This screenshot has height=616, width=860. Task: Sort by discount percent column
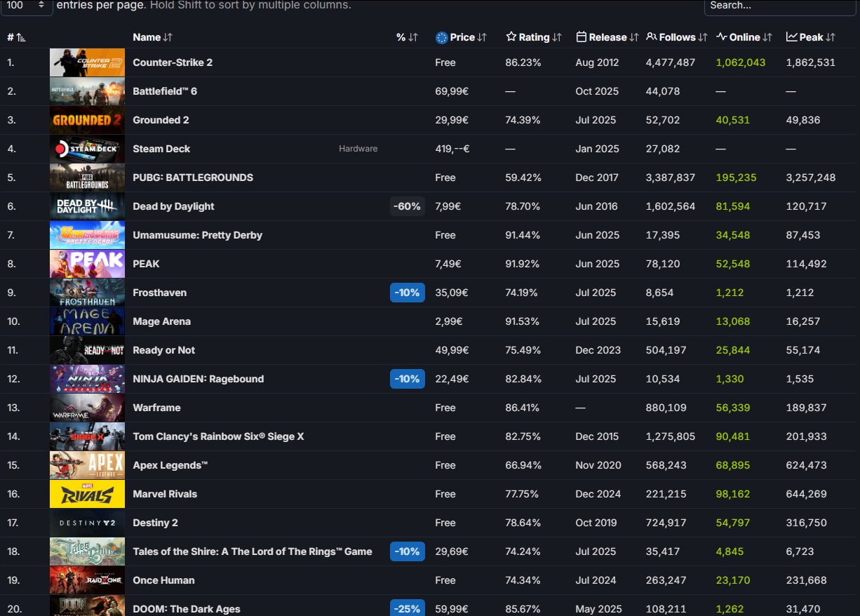coord(406,37)
